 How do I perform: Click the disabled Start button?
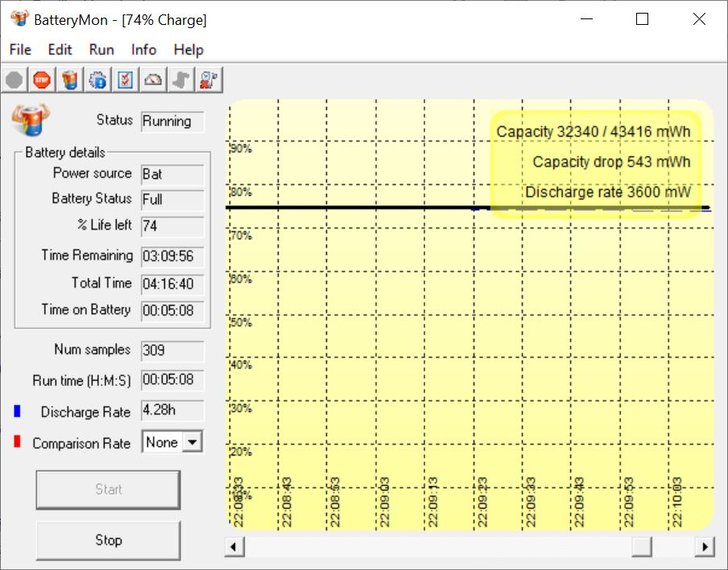point(108,489)
